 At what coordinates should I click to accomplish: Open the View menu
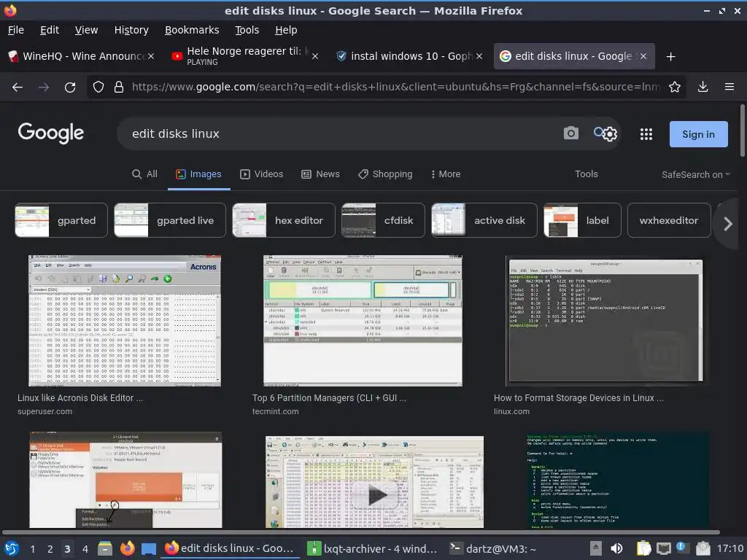click(x=86, y=30)
